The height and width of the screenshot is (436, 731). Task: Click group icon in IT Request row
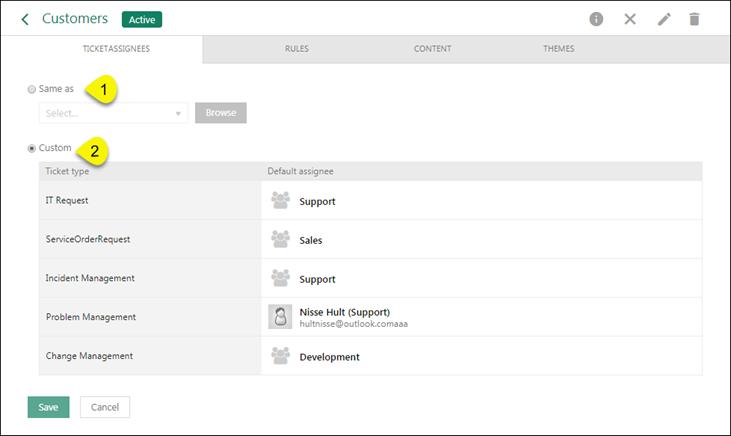pos(280,201)
